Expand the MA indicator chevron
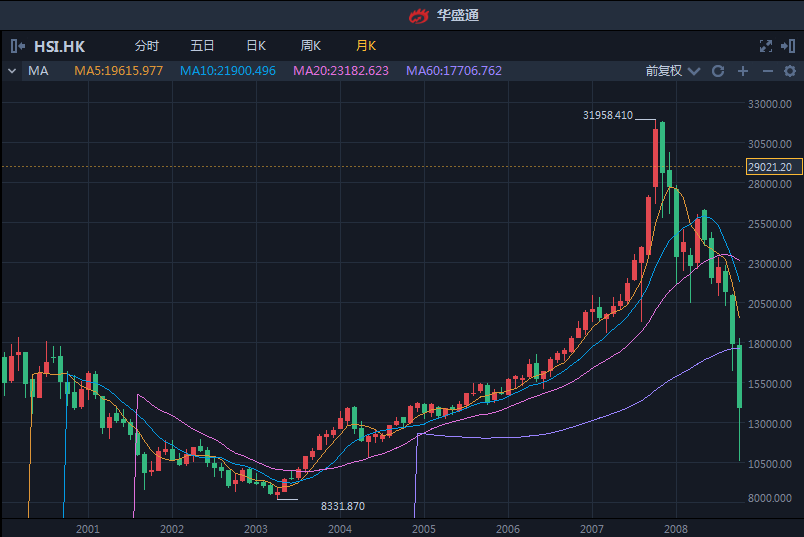Viewport: 804px width, 537px height. pyautogui.click(x=12, y=71)
